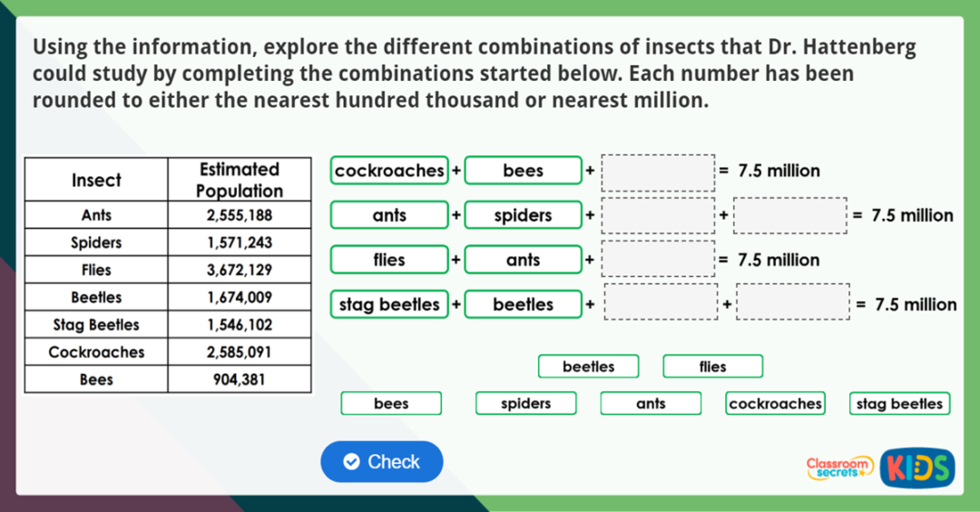Click first empty box in ants plus spiders row

[659, 216]
